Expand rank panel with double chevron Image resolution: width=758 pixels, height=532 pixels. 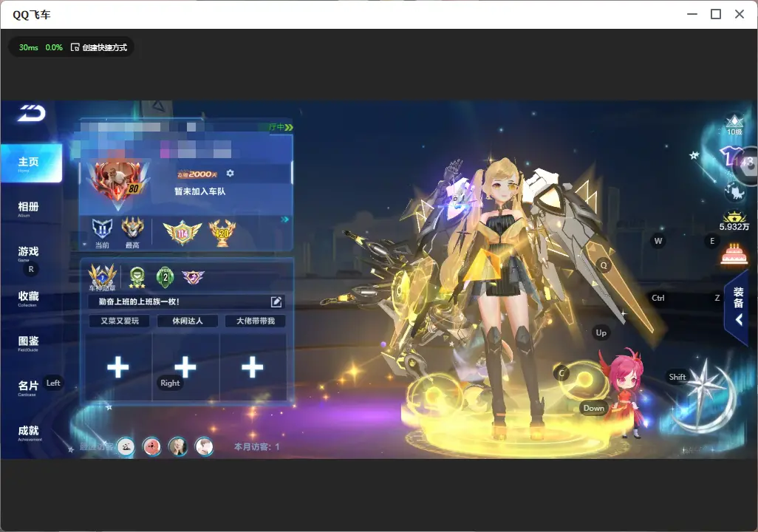(284, 219)
